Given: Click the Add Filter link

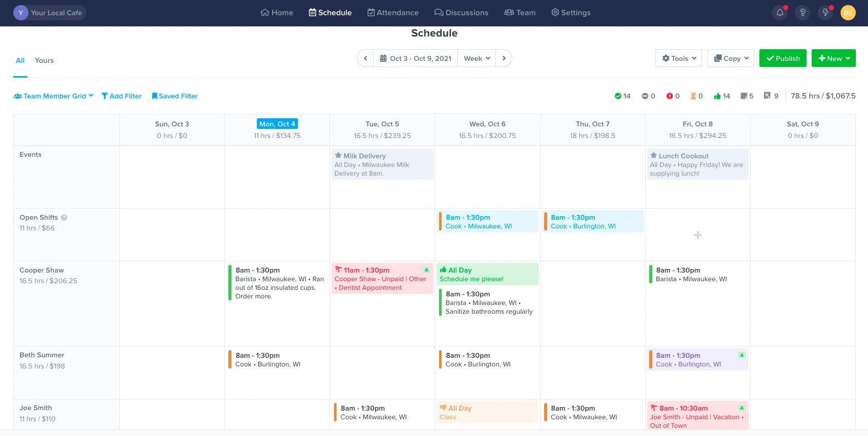Looking at the screenshot, I should tap(121, 96).
